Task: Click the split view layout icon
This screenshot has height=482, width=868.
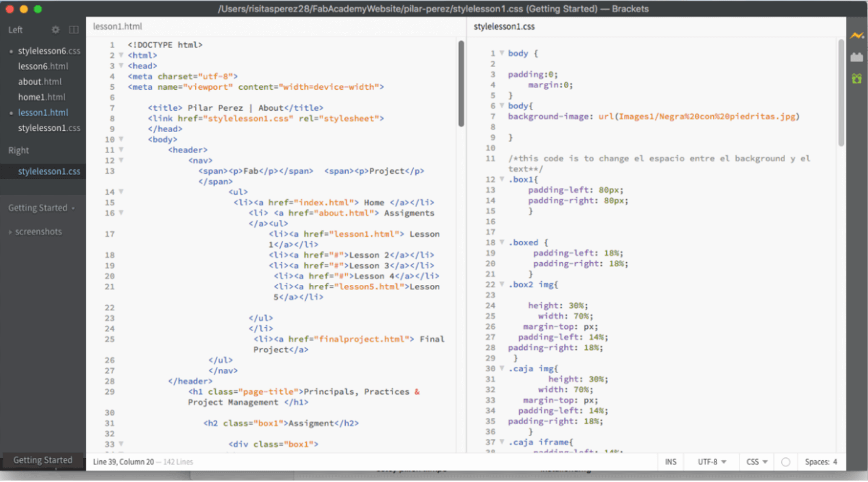Action: click(74, 30)
